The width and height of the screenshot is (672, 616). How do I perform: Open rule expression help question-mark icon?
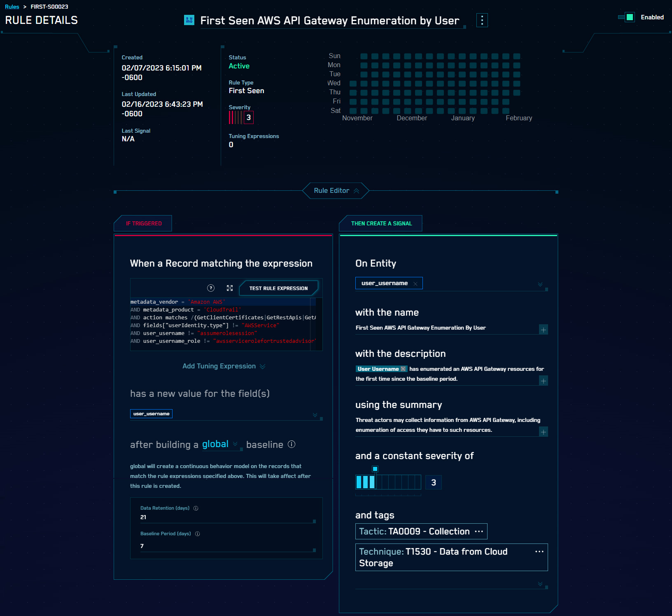tap(211, 288)
